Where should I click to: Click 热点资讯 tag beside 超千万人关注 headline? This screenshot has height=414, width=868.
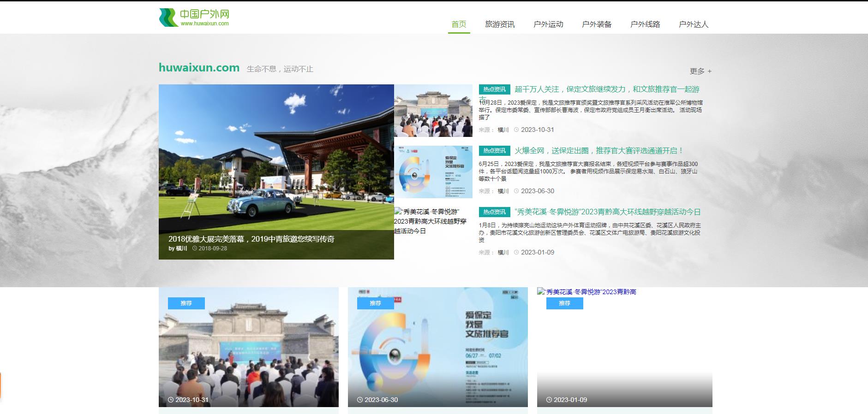pyautogui.click(x=494, y=89)
